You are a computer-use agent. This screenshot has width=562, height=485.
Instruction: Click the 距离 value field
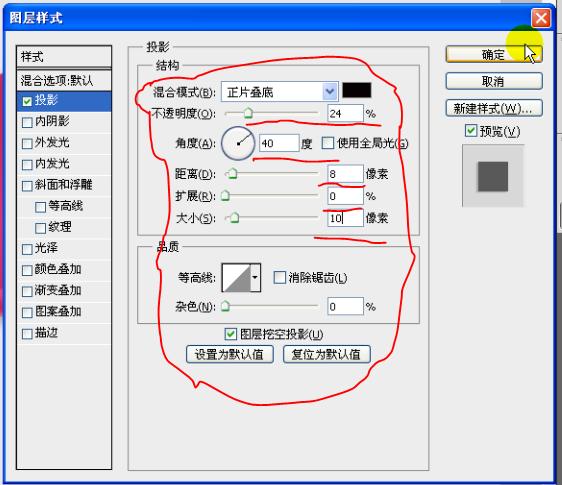point(346,174)
